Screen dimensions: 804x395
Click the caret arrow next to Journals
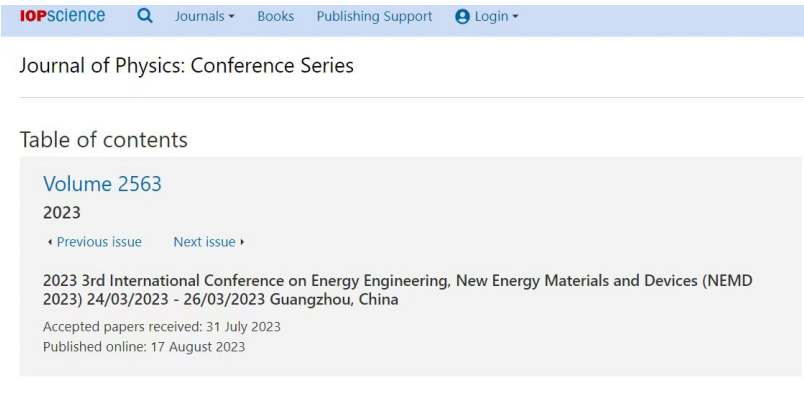[231, 17]
